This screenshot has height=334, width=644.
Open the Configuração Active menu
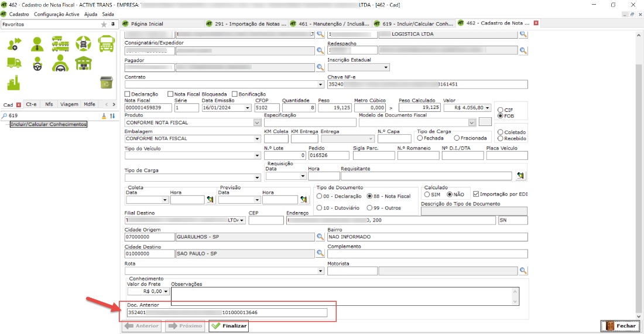56,14
